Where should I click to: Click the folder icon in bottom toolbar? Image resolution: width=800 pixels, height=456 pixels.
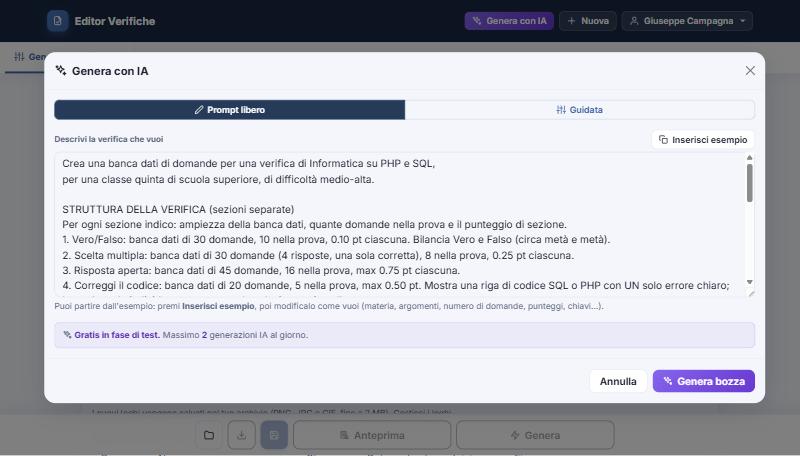pos(209,435)
